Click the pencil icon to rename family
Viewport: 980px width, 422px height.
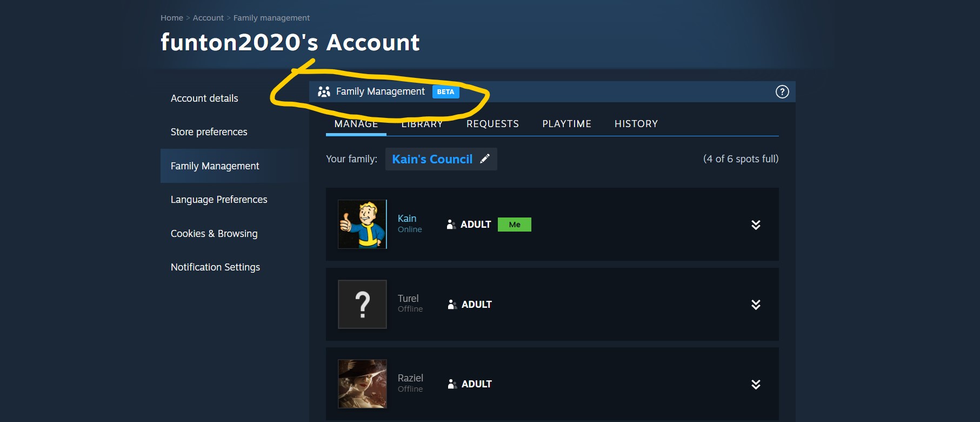485,159
